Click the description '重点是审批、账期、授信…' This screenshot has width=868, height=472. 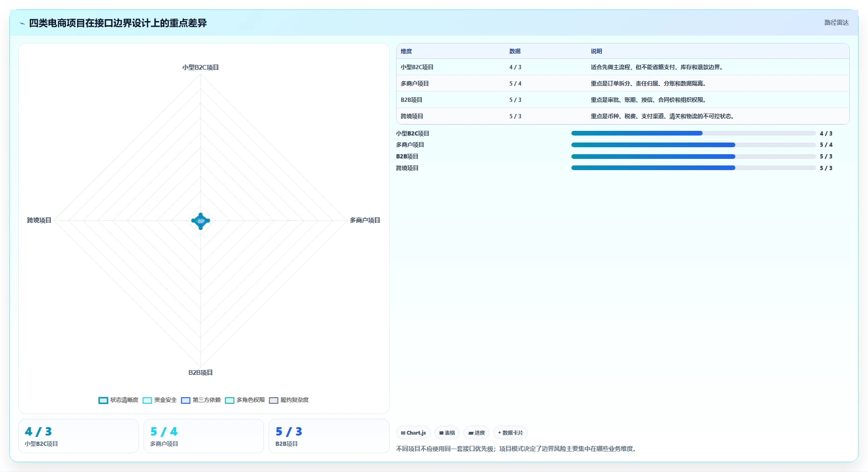(649, 100)
